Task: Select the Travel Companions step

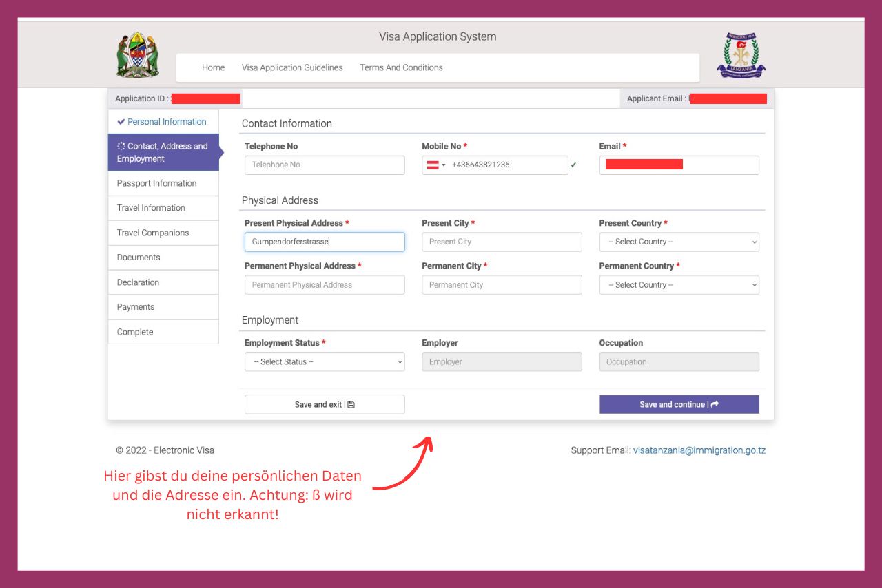Action: coord(163,233)
